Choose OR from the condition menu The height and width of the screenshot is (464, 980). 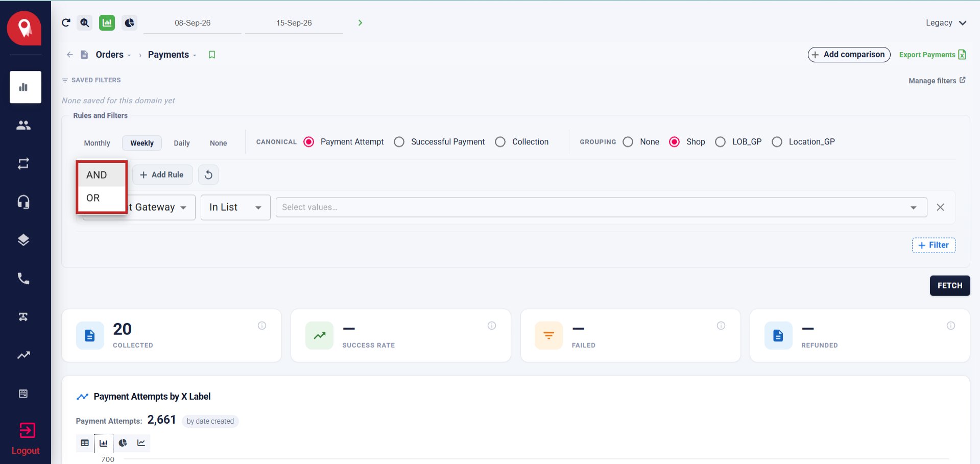[102, 198]
